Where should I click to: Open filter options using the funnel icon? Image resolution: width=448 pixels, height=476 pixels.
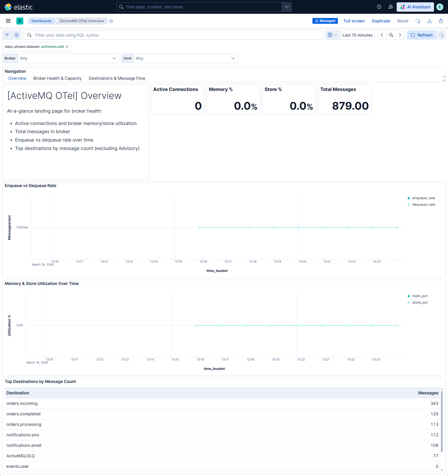[x=7, y=35]
